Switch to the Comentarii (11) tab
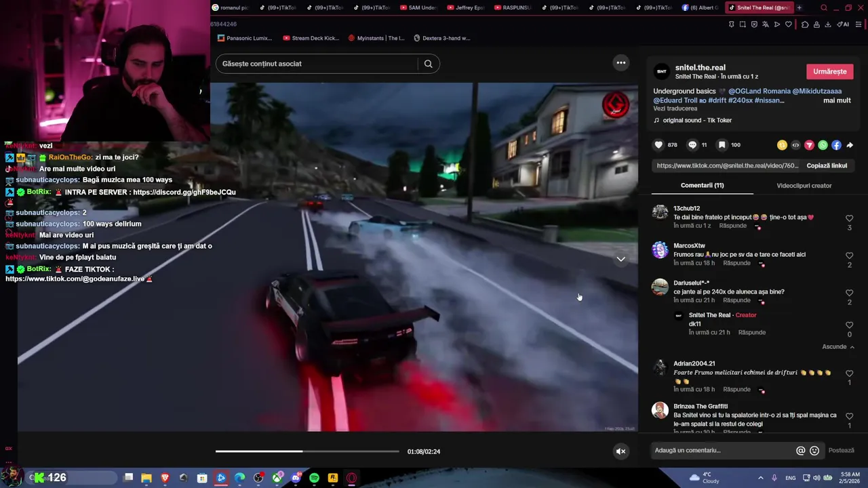The image size is (868, 488). coord(702,185)
